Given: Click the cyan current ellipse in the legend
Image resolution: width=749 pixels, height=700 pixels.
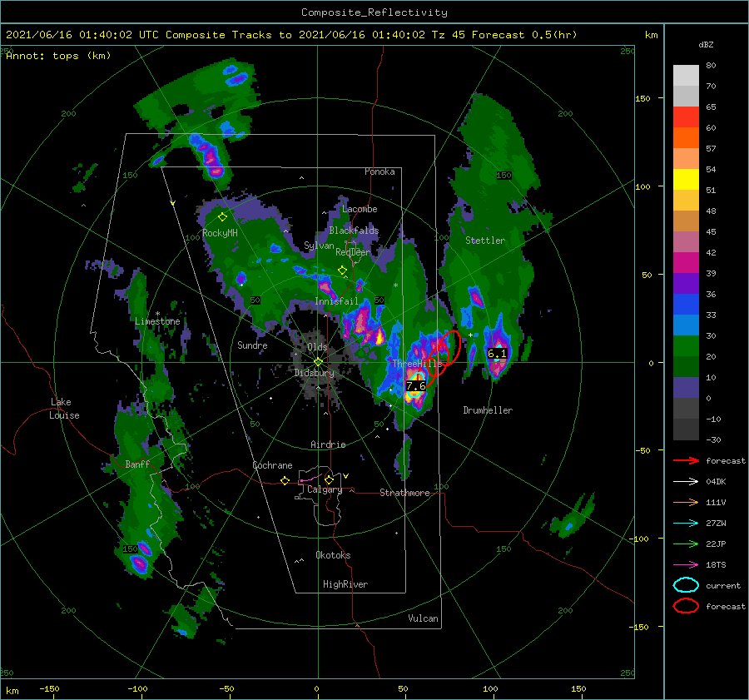Looking at the screenshot, I should (x=686, y=585).
